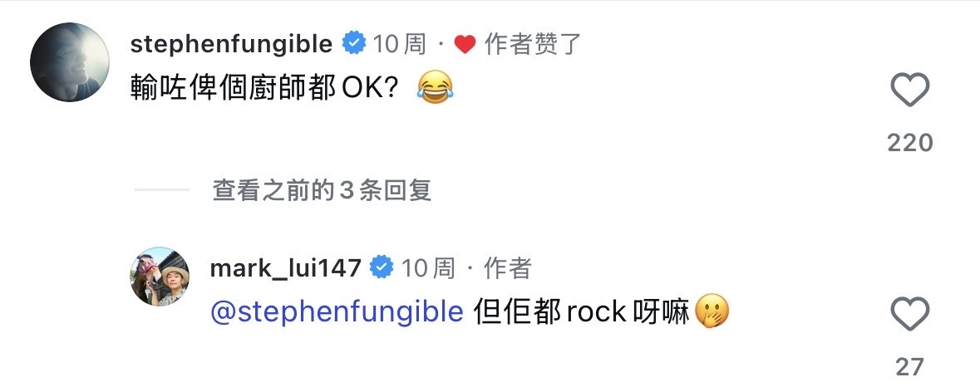Screen dimensions: 980x392
Task: Open mark_lui147's profile picture
Action: click(x=161, y=277)
